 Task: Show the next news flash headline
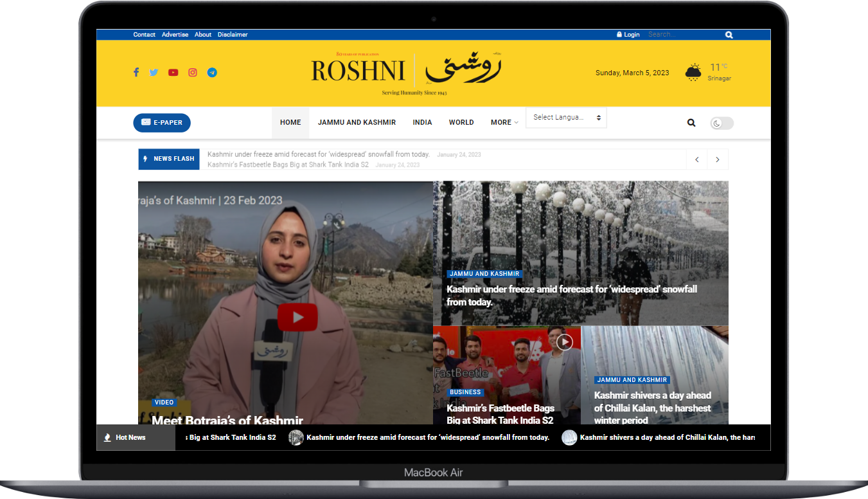[718, 159]
